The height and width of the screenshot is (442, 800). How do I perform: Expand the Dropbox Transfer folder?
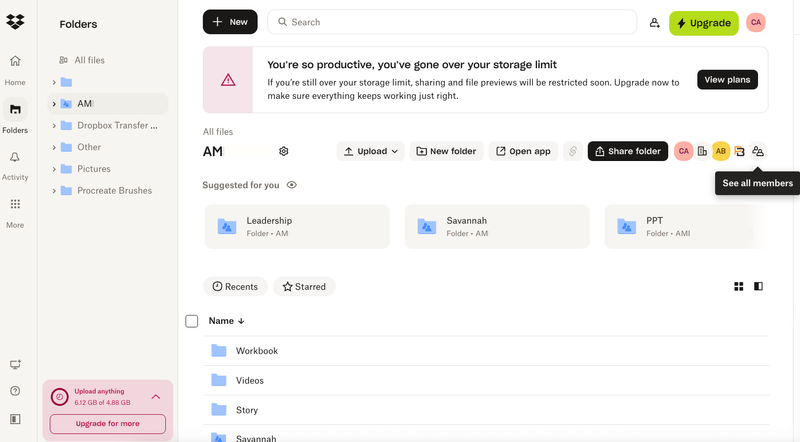(x=54, y=126)
